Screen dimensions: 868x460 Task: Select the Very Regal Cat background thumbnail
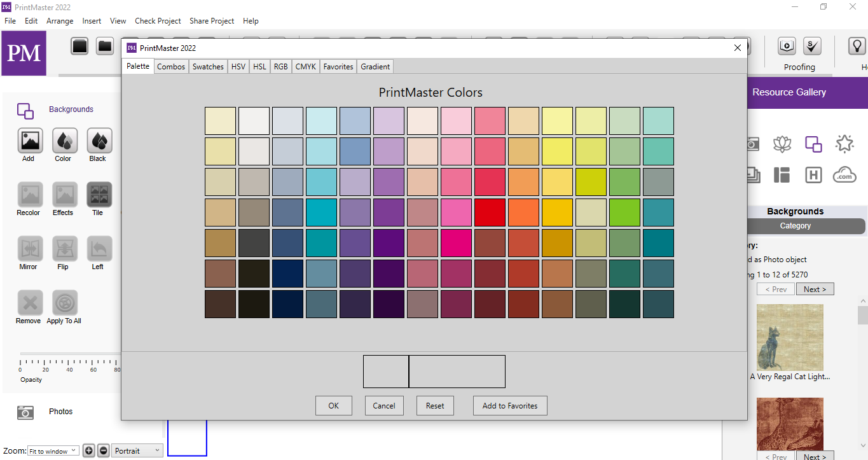(790, 337)
